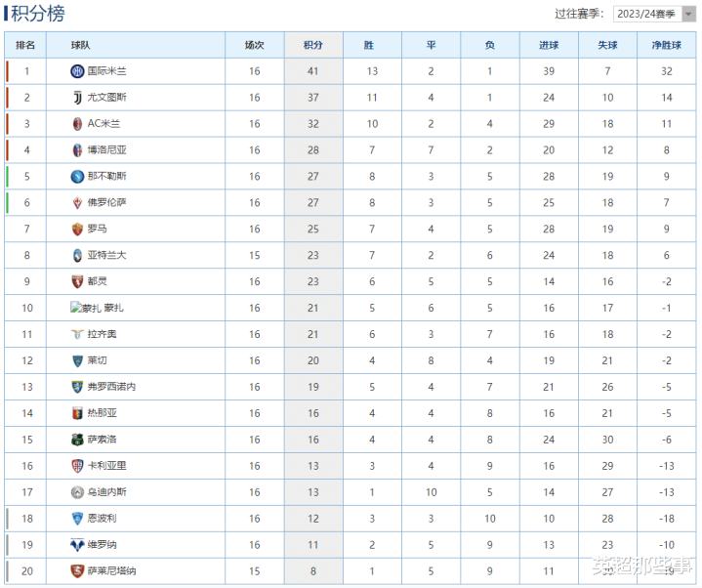This screenshot has width=702, height=588.
Task: Click the Juventus (尤文图斯) logo icon
Action: (77, 97)
